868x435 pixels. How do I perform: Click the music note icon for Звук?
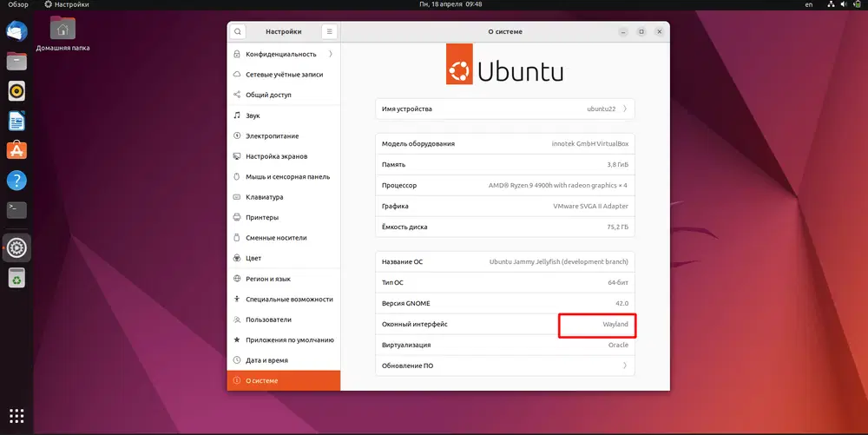tap(237, 115)
